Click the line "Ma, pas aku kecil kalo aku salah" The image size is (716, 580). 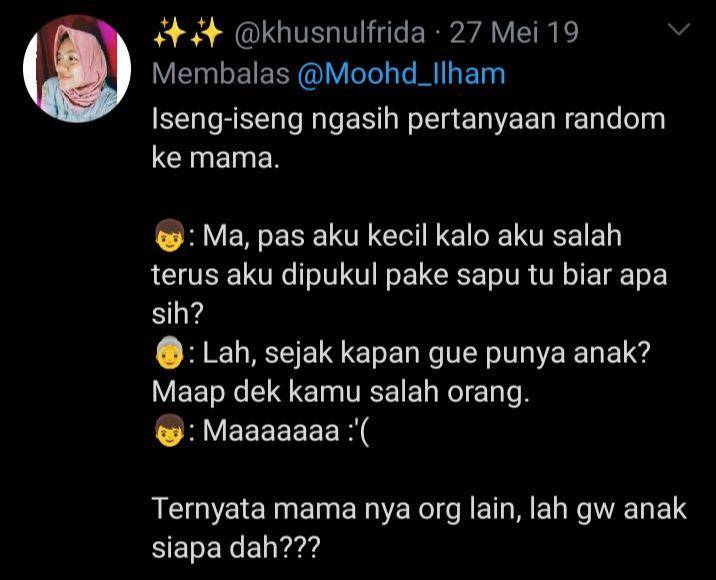point(412,236)
